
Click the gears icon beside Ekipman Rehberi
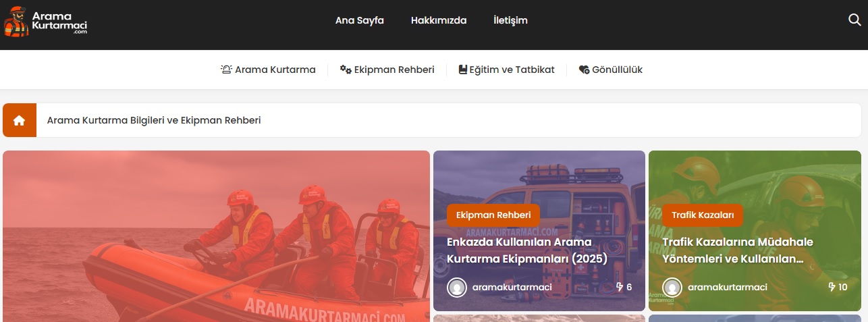[346, 70]
